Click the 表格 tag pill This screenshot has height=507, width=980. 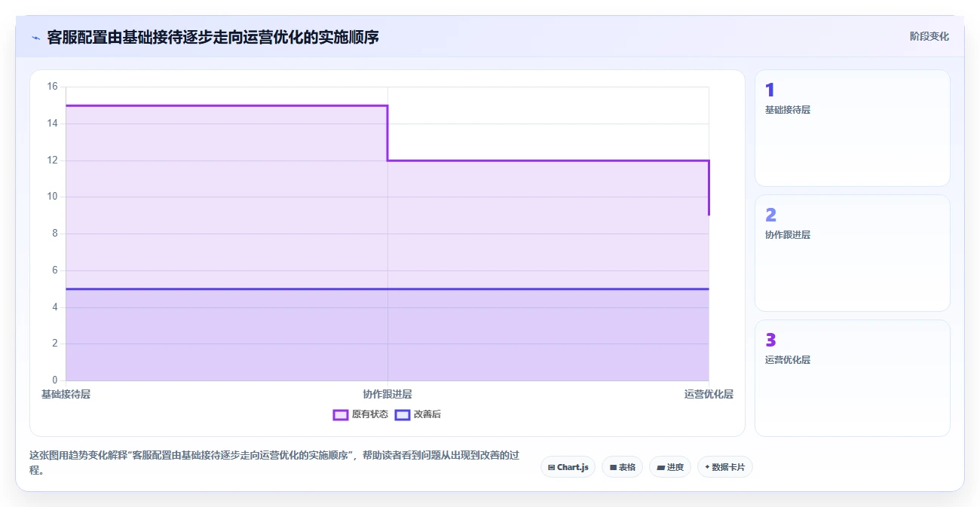tap(622, 467)
